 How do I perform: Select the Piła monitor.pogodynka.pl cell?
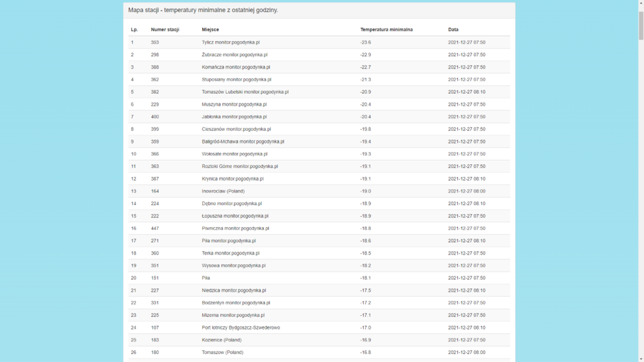(229, 241)
